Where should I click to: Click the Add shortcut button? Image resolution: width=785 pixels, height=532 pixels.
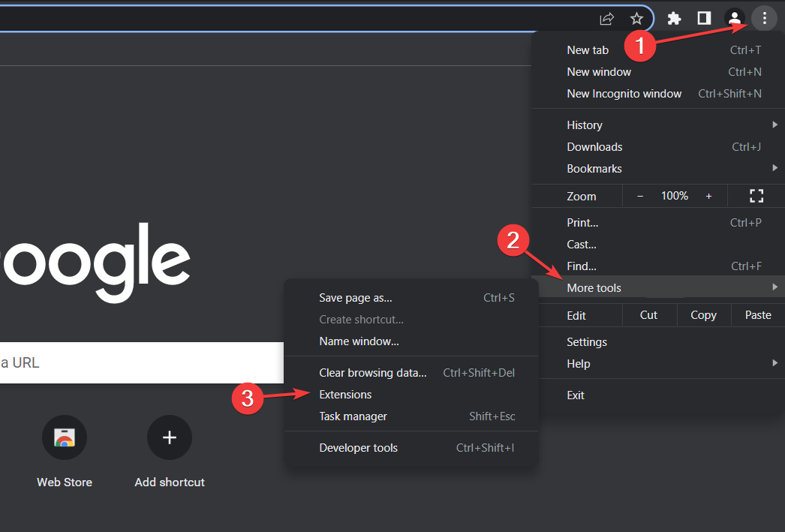(170, 437)
